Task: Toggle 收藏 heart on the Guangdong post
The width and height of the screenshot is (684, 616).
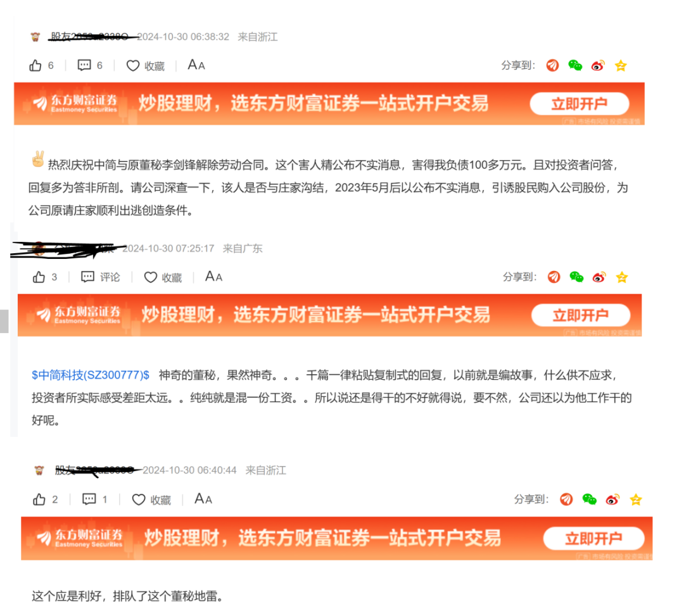Action: tap(163, 277)
